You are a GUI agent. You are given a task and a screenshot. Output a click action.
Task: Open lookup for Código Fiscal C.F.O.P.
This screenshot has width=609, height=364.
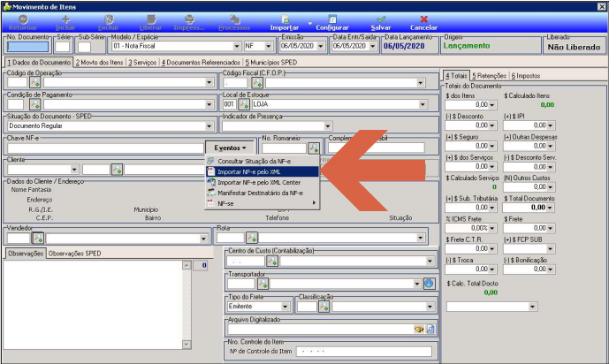pyautogui.click(x=257, y=83)
